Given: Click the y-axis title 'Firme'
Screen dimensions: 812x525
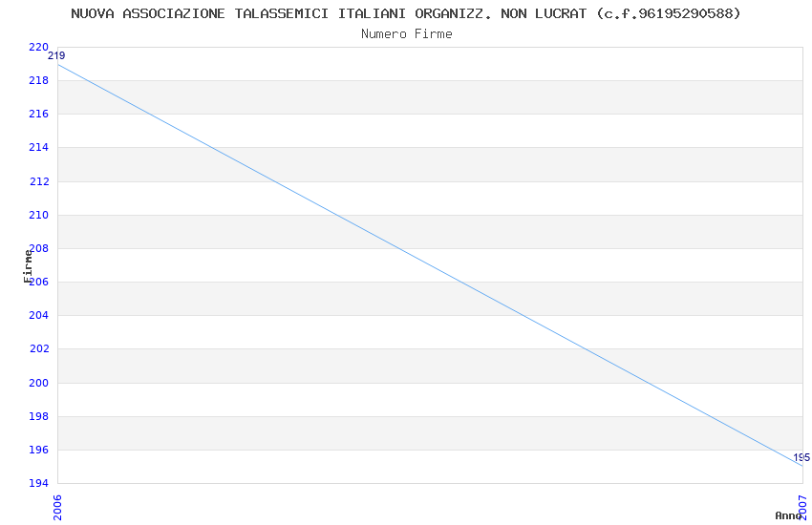Looking at the screenshot, I should 28,266.
